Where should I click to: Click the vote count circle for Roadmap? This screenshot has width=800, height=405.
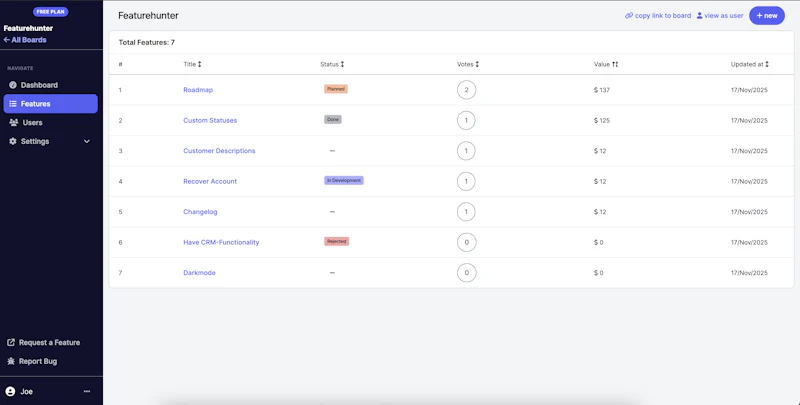466,90
